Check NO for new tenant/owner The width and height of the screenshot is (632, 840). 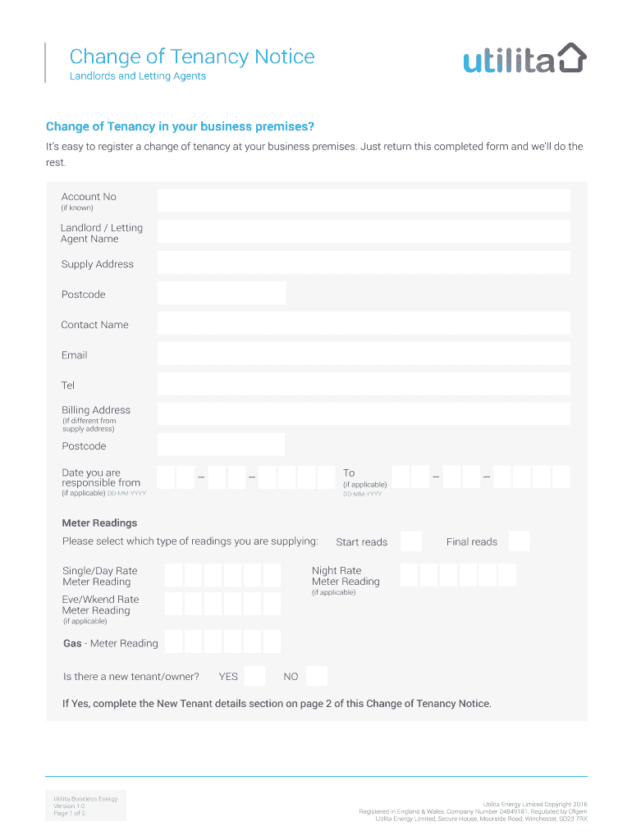[x=316, y=676]
